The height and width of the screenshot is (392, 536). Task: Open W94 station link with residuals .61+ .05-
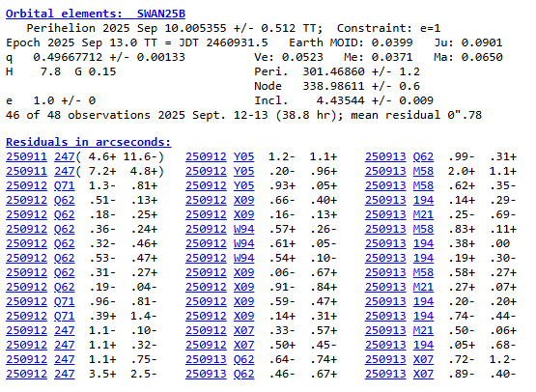(x=243, y=243)
